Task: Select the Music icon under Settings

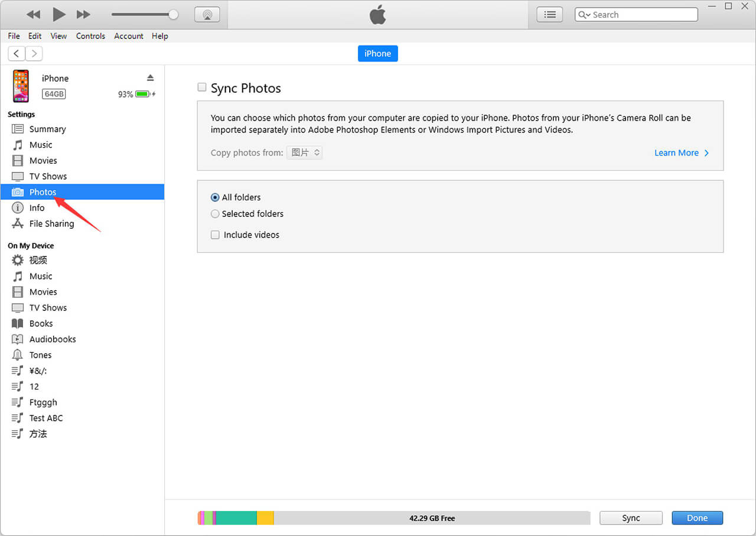Action: click(18, 145)
